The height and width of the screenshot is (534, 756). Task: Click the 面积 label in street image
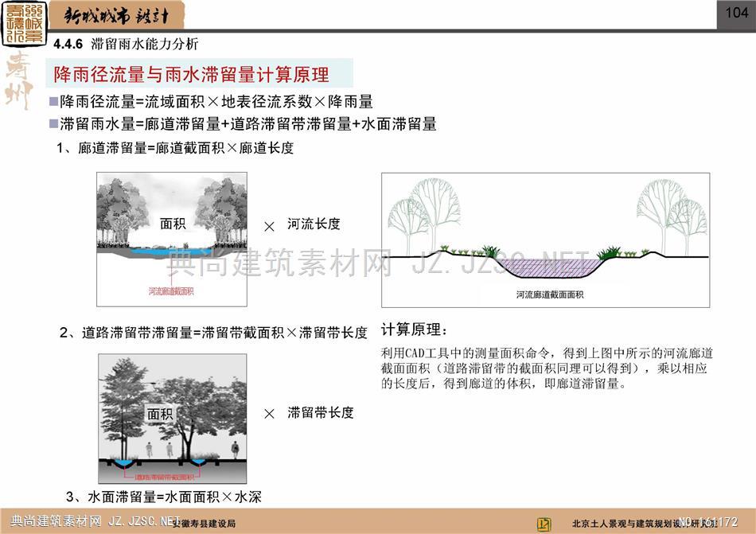coord(159,414)
